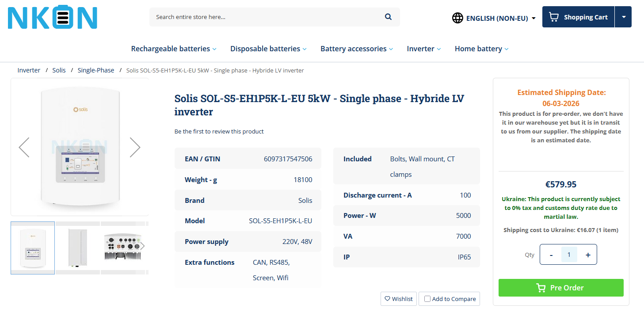Select the inverter bottom connectors thumbnail

pos(123,248)
